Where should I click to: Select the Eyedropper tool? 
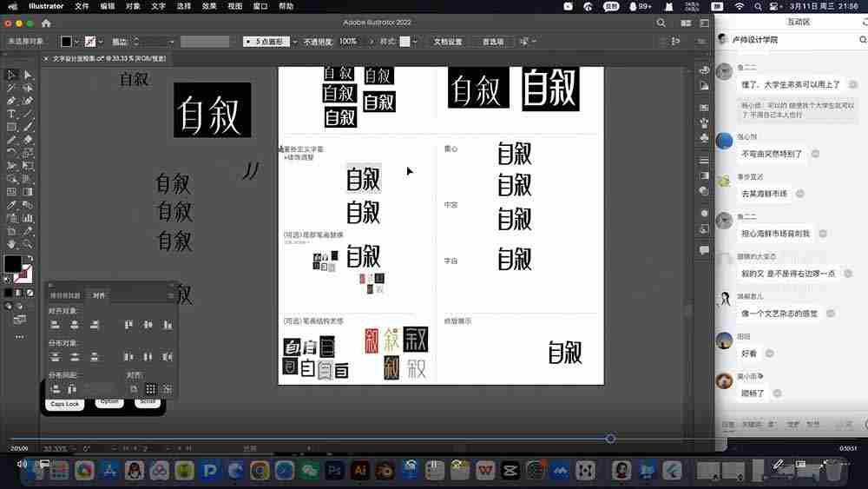tap(11, 205)
